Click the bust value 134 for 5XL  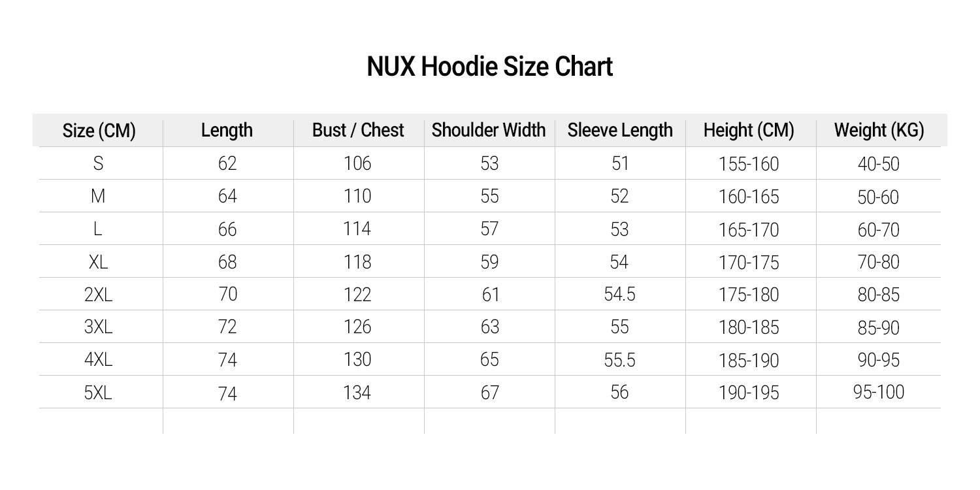coord(357,393)
